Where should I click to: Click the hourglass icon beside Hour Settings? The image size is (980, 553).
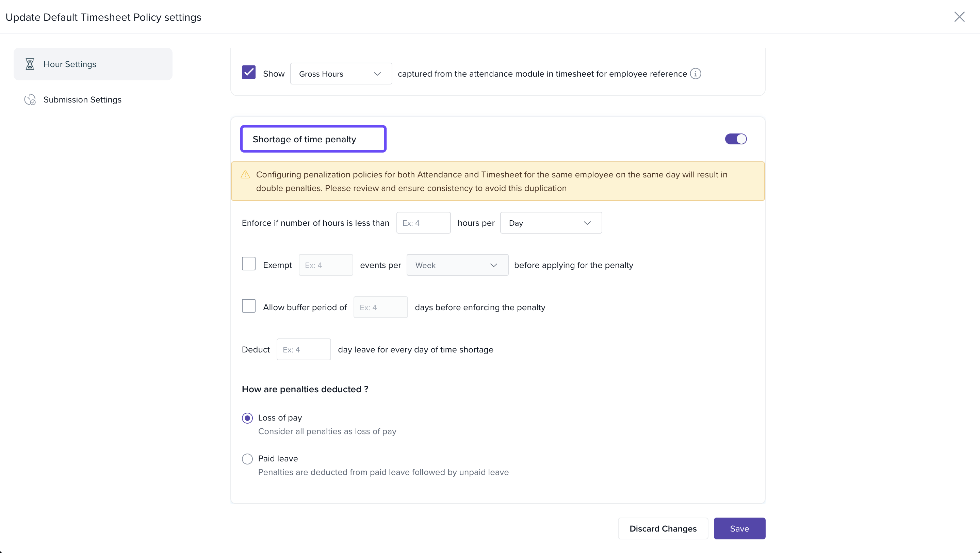click(30, 64)
